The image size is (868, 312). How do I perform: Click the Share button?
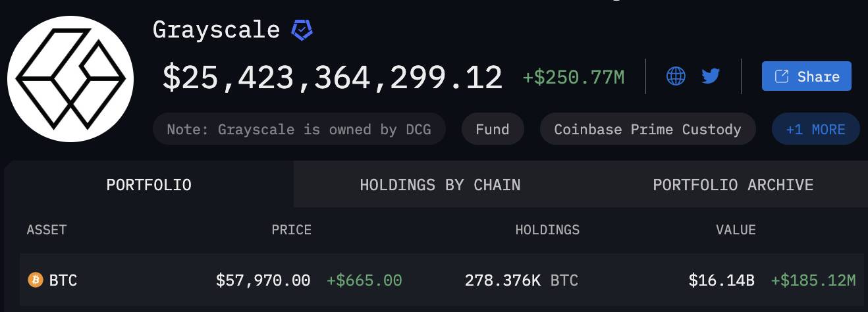[x=807, y=76]
